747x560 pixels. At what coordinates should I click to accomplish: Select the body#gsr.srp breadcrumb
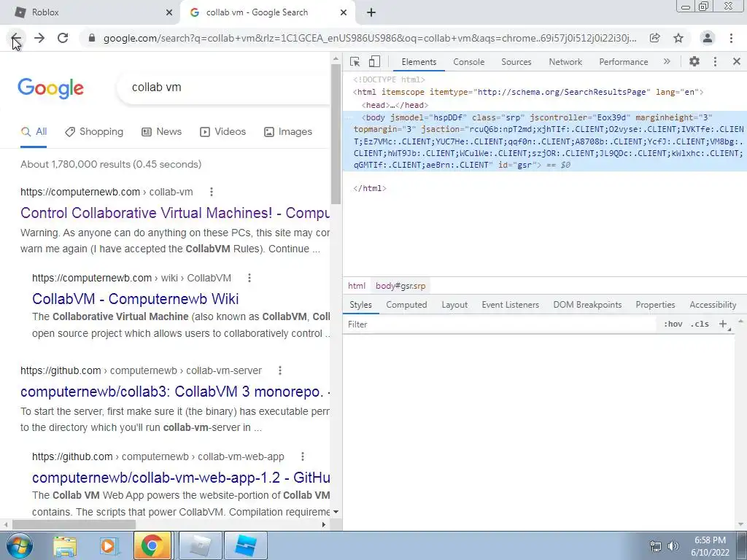(x=400, y=286)
